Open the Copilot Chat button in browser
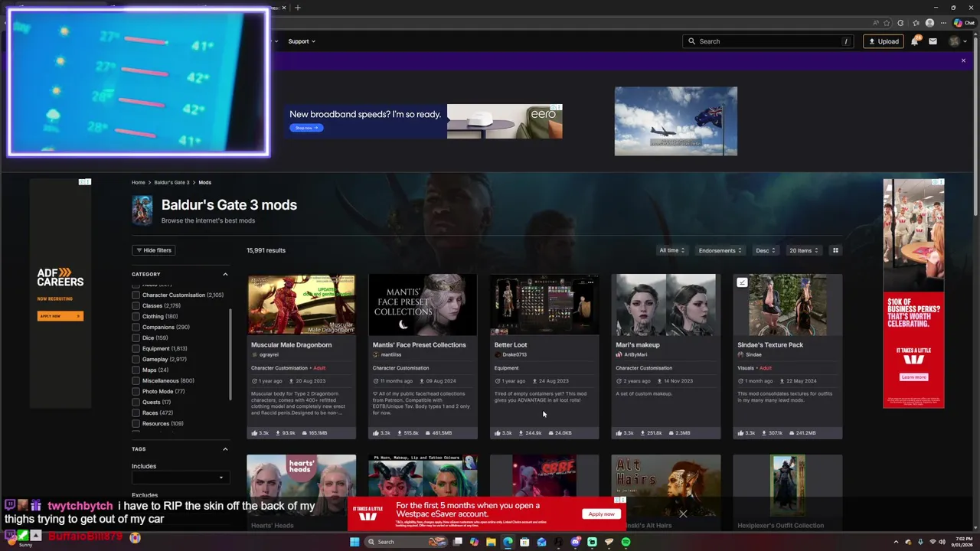 pos(964,23)
